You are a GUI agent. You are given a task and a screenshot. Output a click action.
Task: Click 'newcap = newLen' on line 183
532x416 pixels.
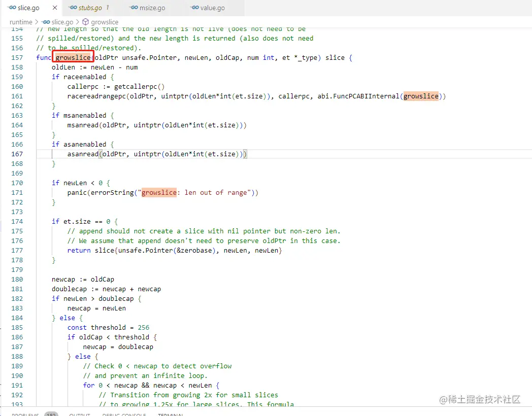pyautogui.click(x=96, y=308)
